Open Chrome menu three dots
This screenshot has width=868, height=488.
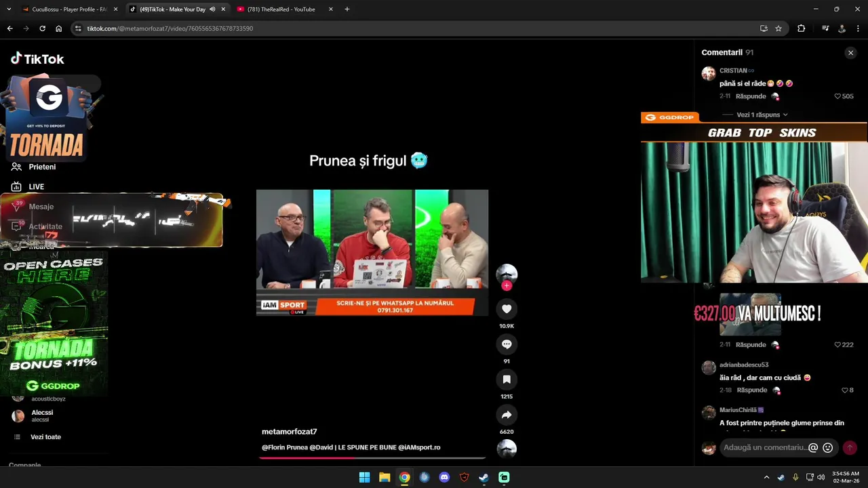pos(859,28)
